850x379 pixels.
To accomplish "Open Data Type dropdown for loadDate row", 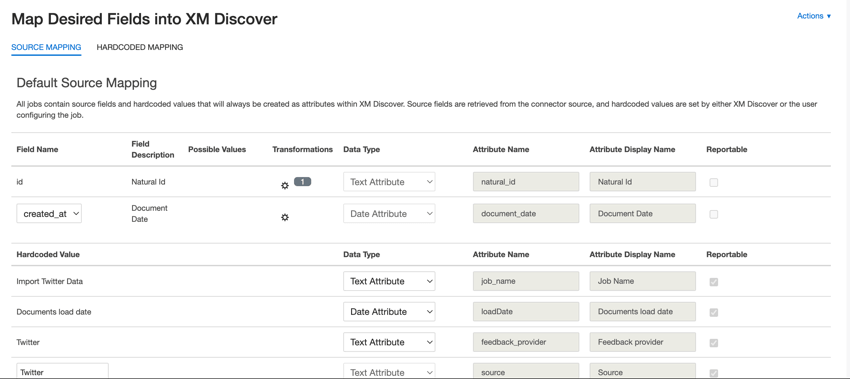I will 389,312.
